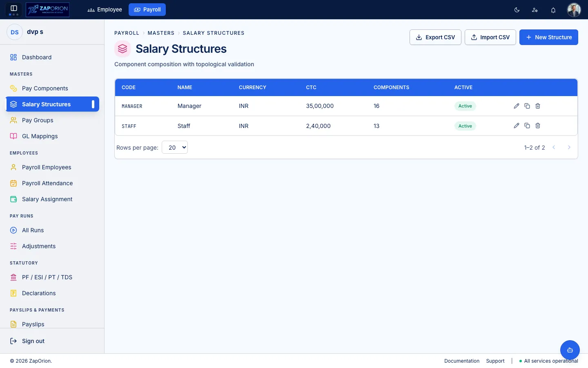This screenshot has height=368, width=588.
Task: Sort by CODE column header
Action: pos(129,88)
